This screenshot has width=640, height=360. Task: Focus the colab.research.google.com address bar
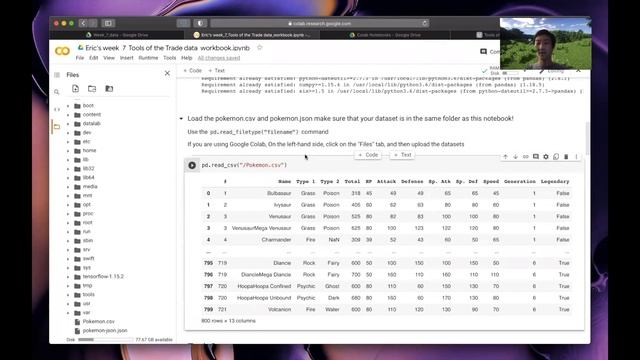[x=320, y=23]
